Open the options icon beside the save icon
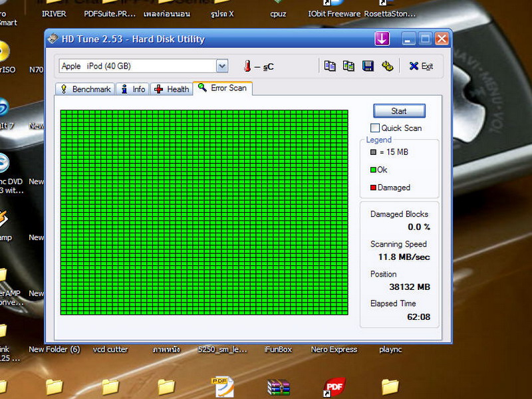The image size is (532, 399). 387,66
